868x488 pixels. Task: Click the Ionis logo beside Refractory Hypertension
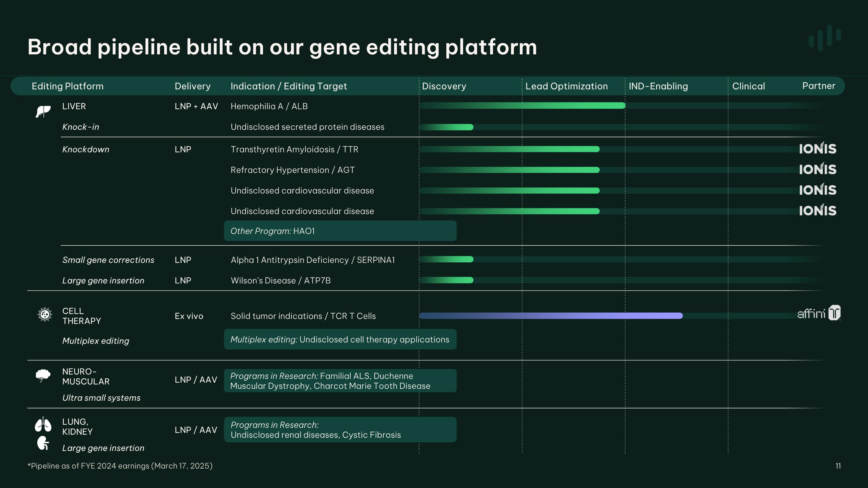817,169
